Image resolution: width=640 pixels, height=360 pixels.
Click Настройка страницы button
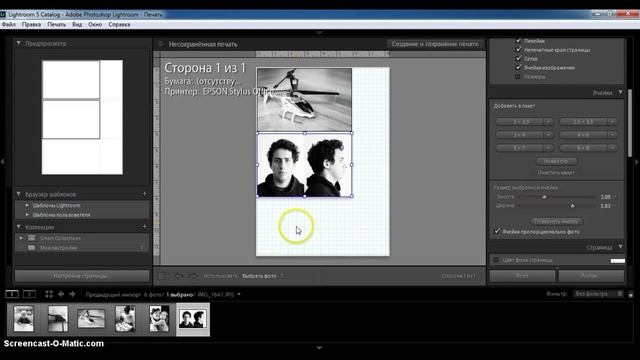(82, 276)
